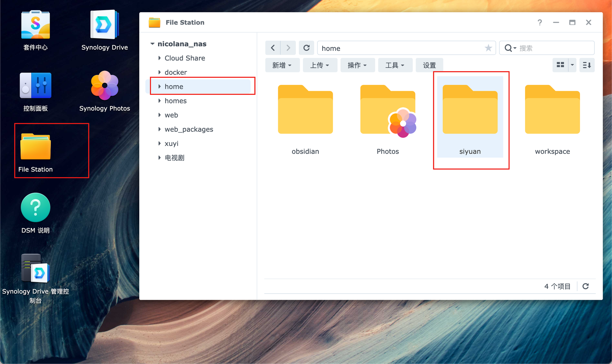Launch Synology Photos desktop icon
The image size is (612, 364).
(105, 85)
